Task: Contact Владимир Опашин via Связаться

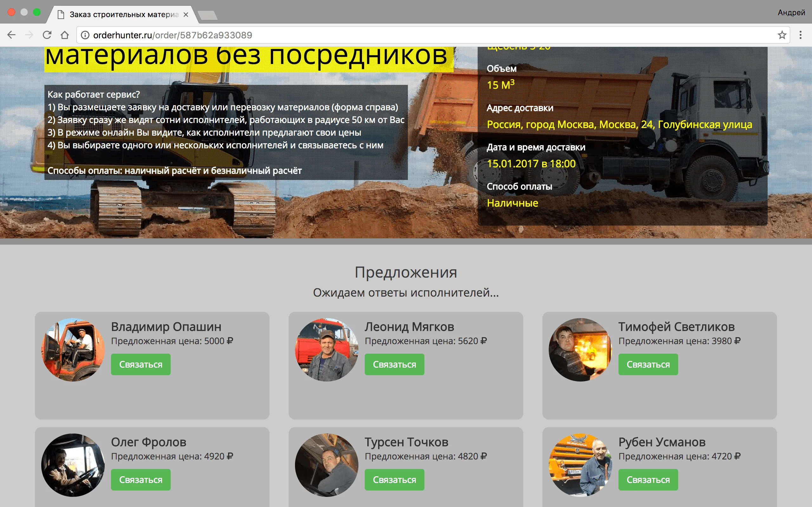Action: pyautogui.click(x=141, y=364)
